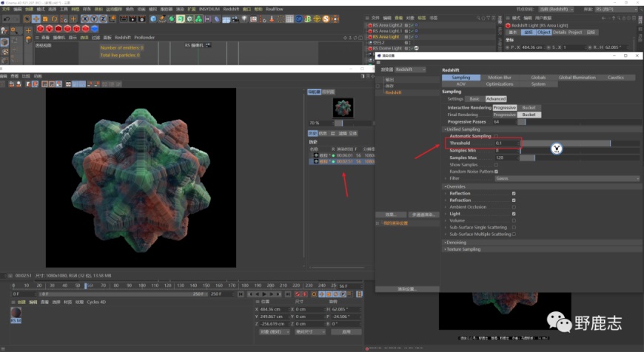Select the Scale tool icon
This screenshot has height=352, width=644.
pyautogui.click(x=45, y=19)
